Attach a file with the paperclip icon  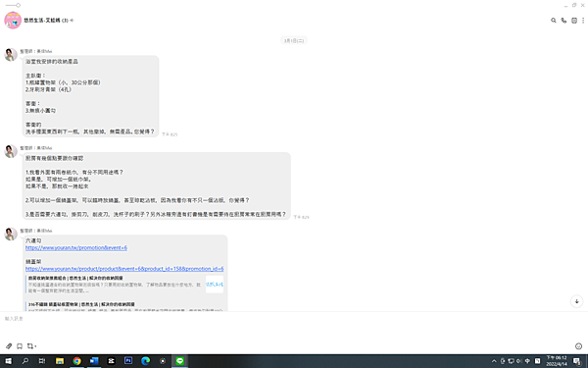click(9, 345)
